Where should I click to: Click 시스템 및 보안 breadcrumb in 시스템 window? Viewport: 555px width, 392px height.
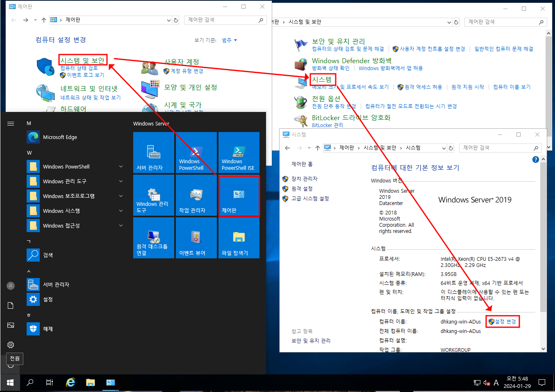380,148
